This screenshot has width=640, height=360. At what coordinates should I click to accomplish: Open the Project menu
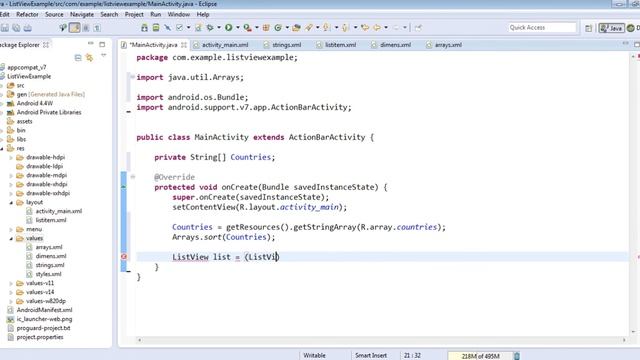point(134,14)
